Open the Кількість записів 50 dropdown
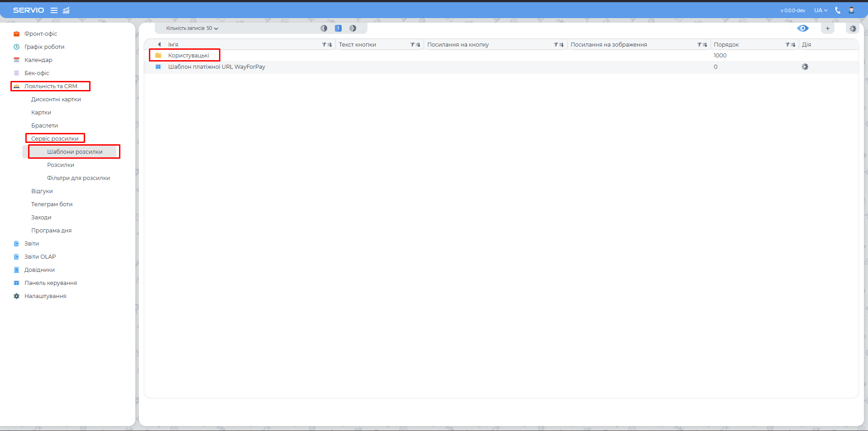Screen dimensions: 868x431 coord(192,28)
